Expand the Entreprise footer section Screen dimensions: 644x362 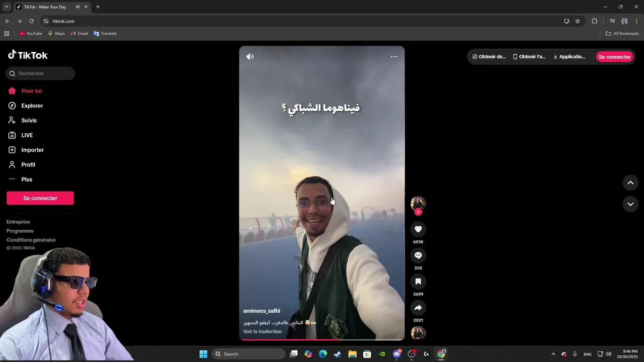pos(18,222)
